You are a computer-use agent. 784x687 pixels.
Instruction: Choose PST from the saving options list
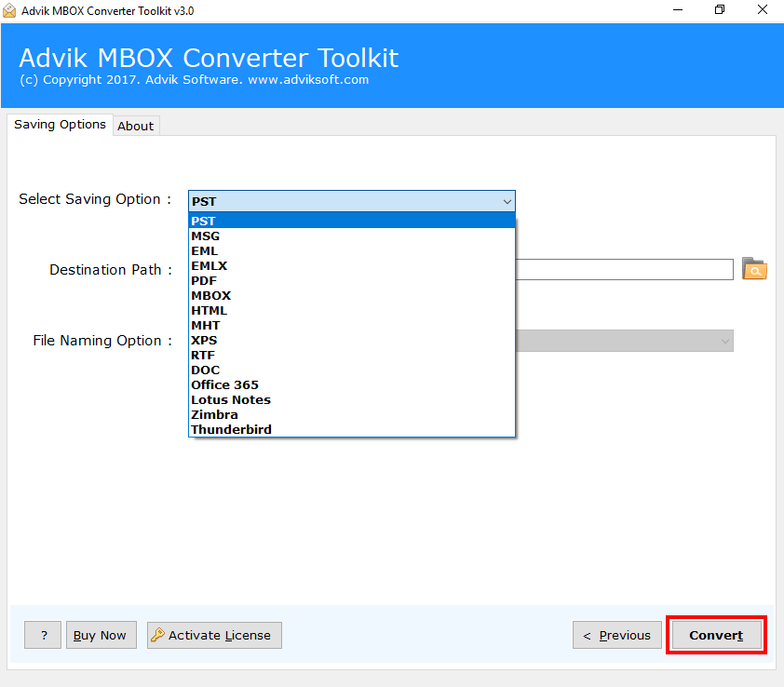point(352,221)
